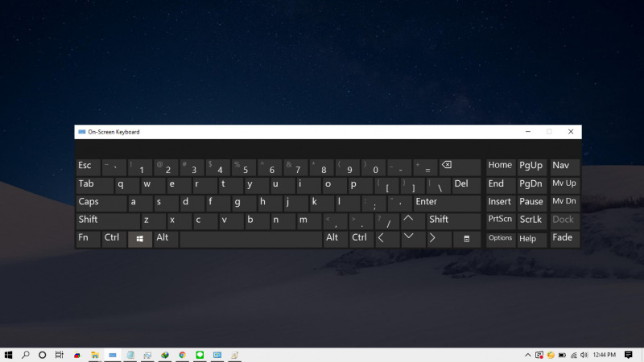Viewport: 644px width, 362px height.
Task: Toggle the left Shift key
Action: point(108,220)
